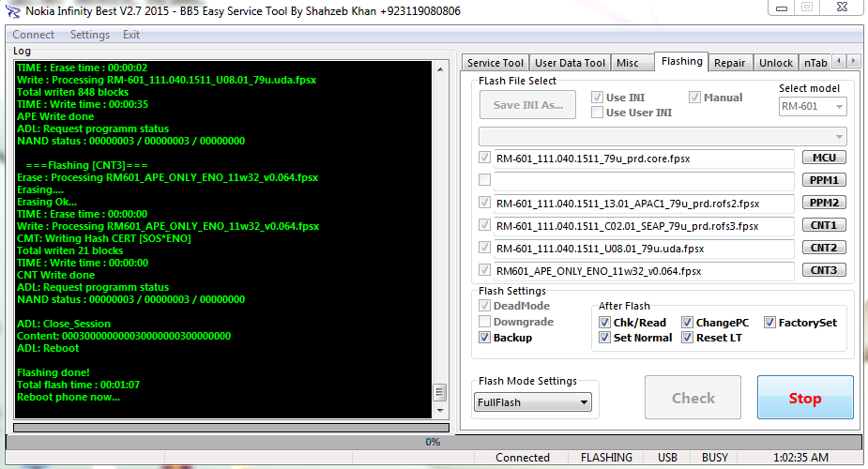868x469 pixels.
Task: Switch to the User Data Tool tab
Action: [x=570, y=63]
